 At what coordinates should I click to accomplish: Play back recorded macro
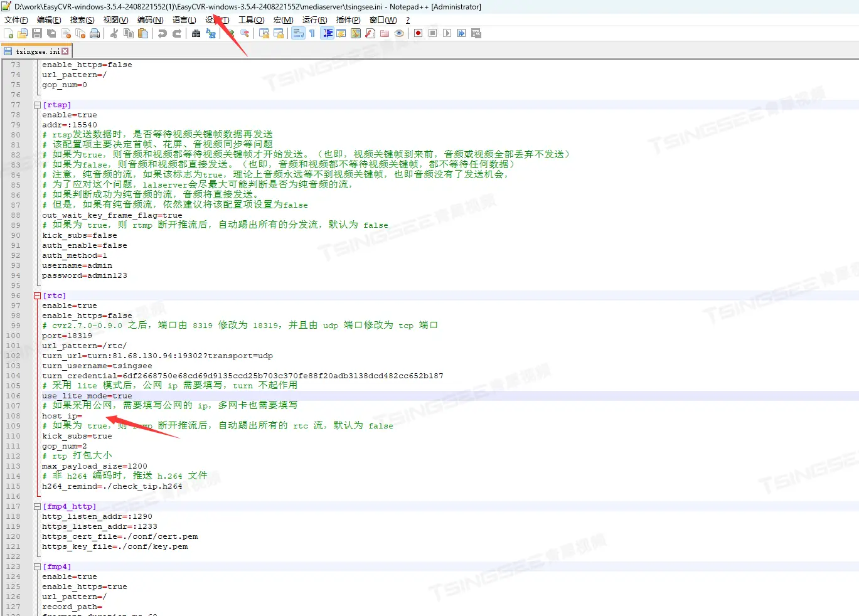(447, 33)
